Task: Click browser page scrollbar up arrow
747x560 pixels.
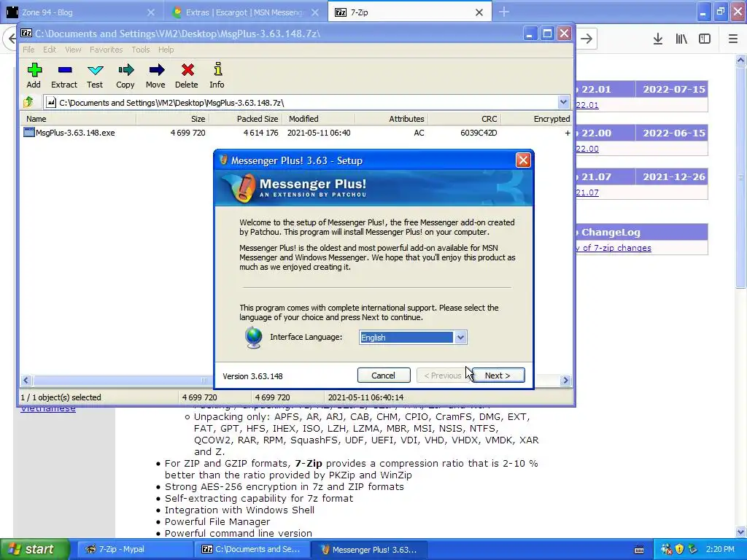Action: [741, 60]
